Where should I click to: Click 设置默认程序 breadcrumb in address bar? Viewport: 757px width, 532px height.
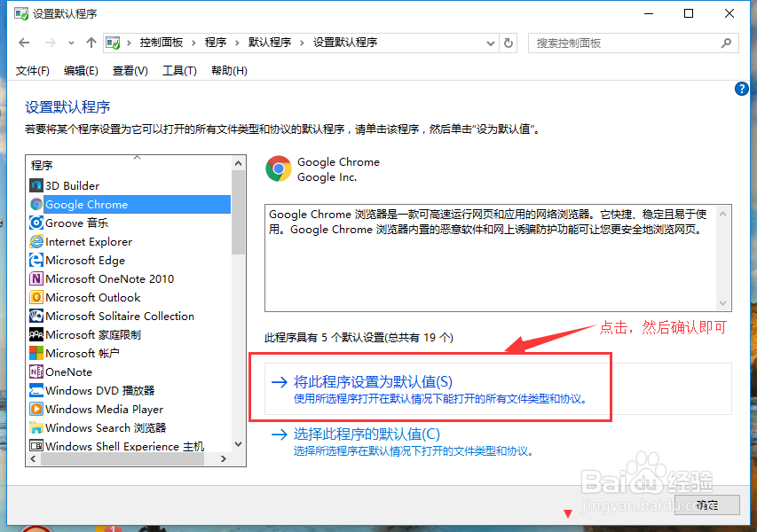[x=345, y=43]
